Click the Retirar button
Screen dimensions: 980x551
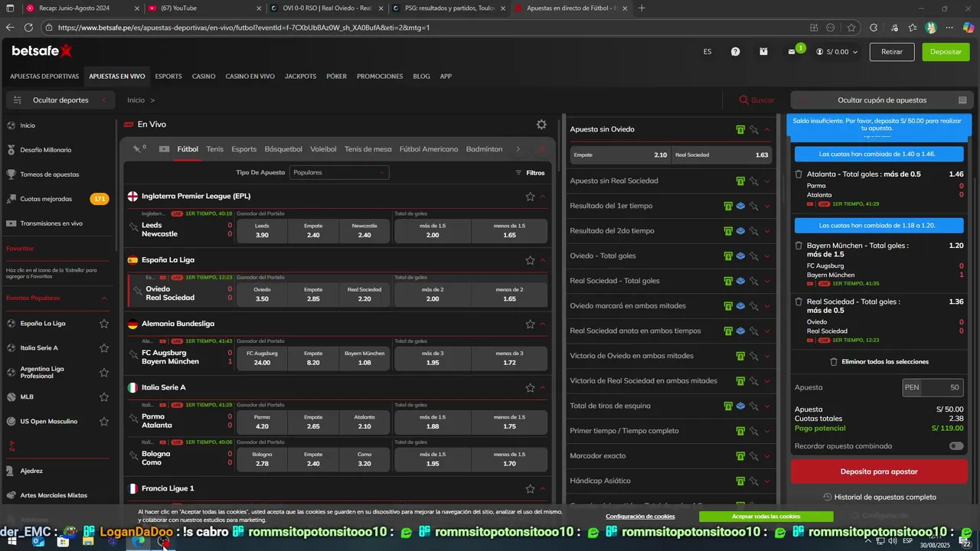892,52
